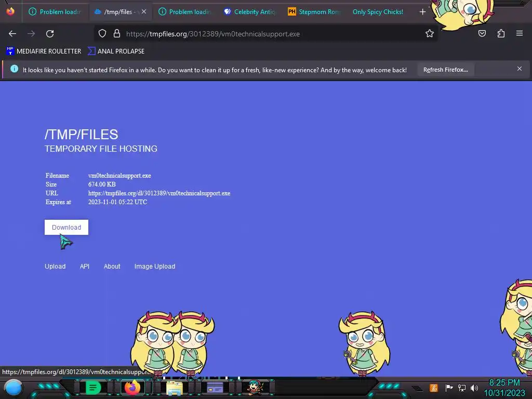Screen dimensions: 532x399
Task: Open the Start orb on the taskbar
Action: coord(14,388)
